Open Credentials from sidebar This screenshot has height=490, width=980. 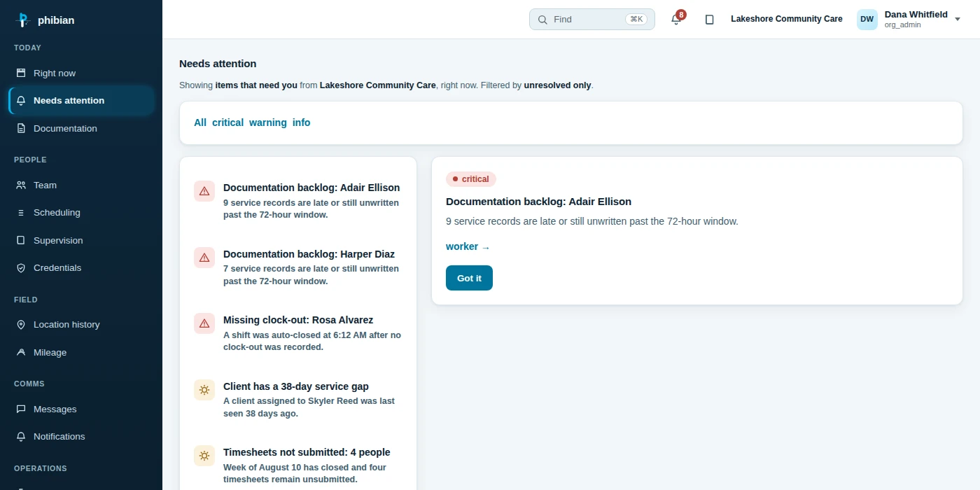(81, 268)
